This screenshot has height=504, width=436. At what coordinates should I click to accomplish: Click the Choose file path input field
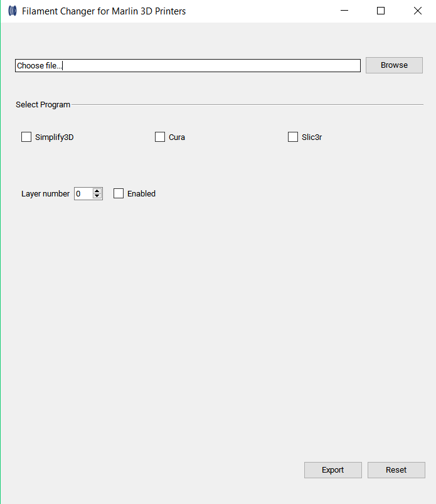tap(188, 65)
